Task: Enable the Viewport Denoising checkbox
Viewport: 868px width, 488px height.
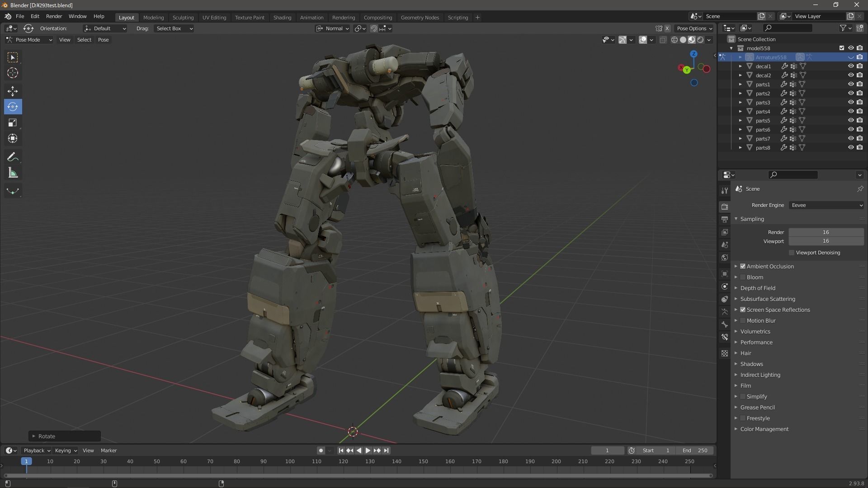Action: coord(792,253)
